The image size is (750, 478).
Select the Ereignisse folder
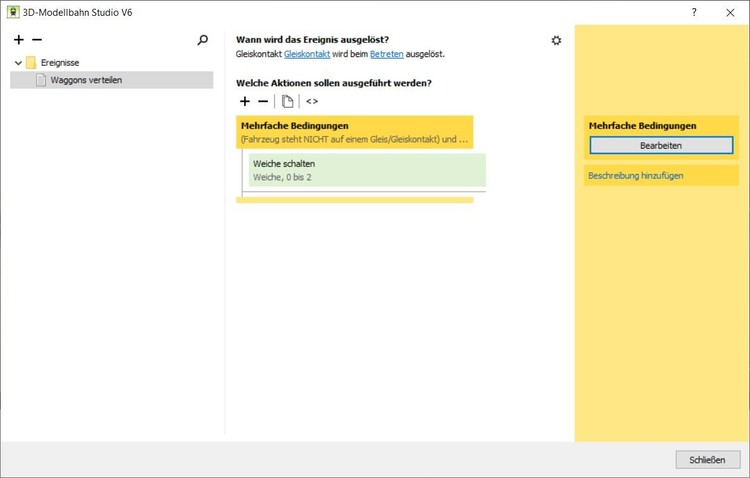tap(60, 63)
